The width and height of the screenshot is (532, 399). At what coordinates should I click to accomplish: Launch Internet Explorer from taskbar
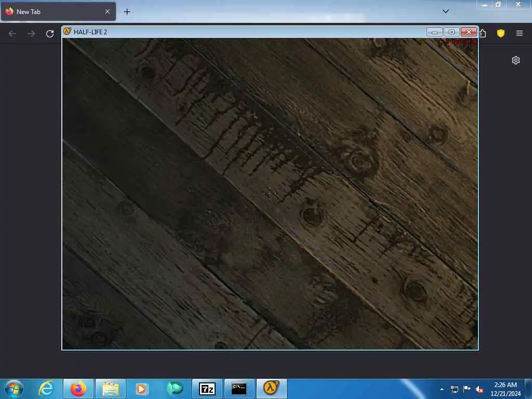click(46, 389)
